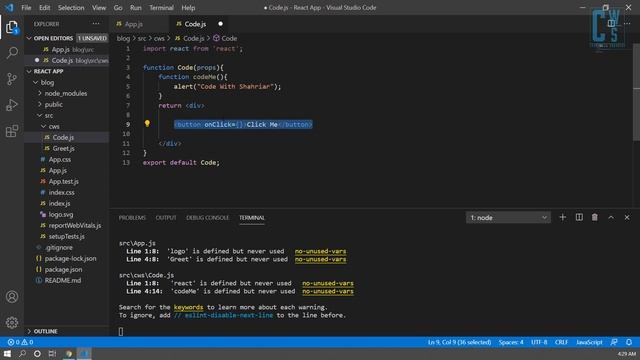Screen dimensions: 640x360
Task: Click the no-unused-vars link for 'codeMe'
Action: 328,291
